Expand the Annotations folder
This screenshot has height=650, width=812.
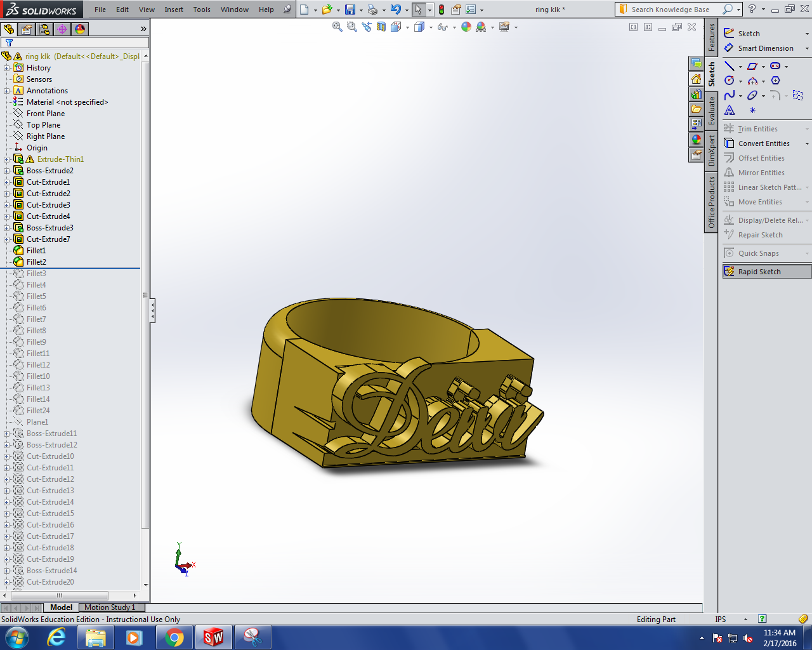(x=7, y=91)
